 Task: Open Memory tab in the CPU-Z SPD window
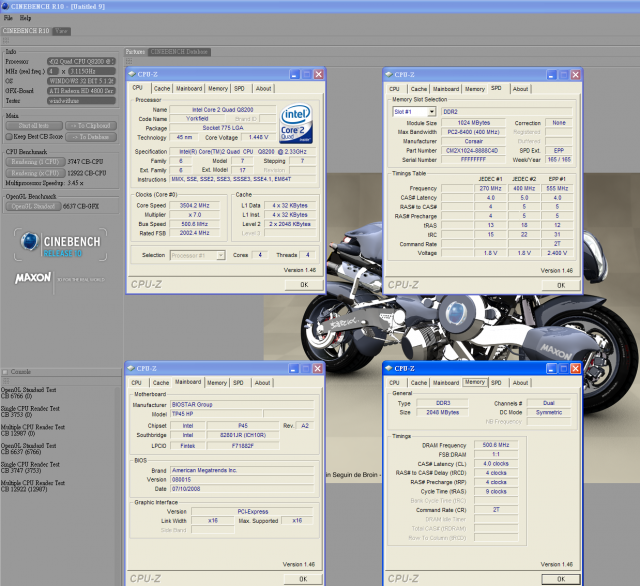(x=475, y=89)
